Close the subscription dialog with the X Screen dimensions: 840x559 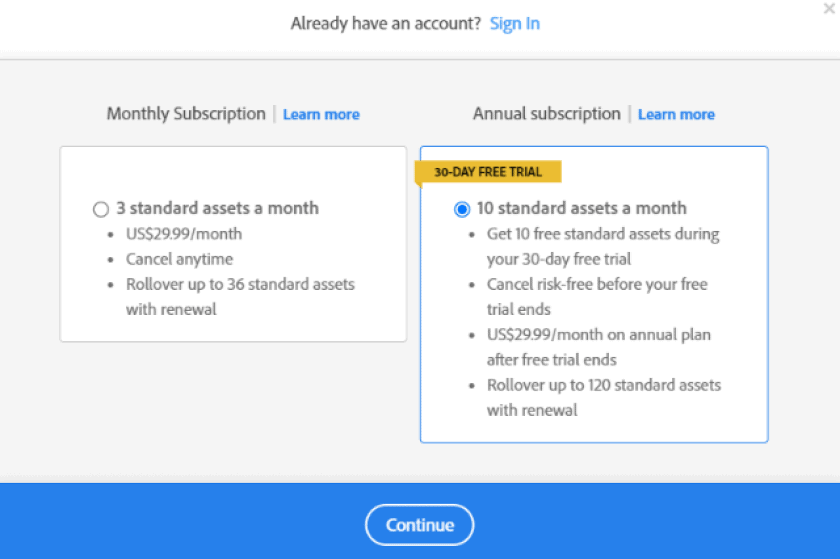829,7
